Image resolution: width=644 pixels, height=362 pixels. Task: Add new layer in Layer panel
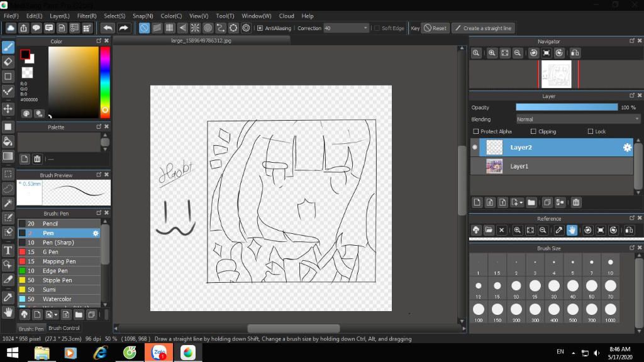click(x=477, y=202)
